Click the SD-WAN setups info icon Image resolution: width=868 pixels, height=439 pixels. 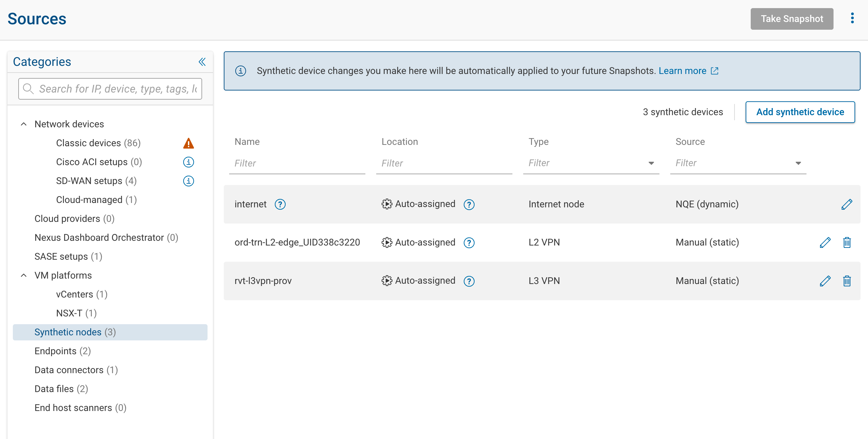[x=189, y=181]
